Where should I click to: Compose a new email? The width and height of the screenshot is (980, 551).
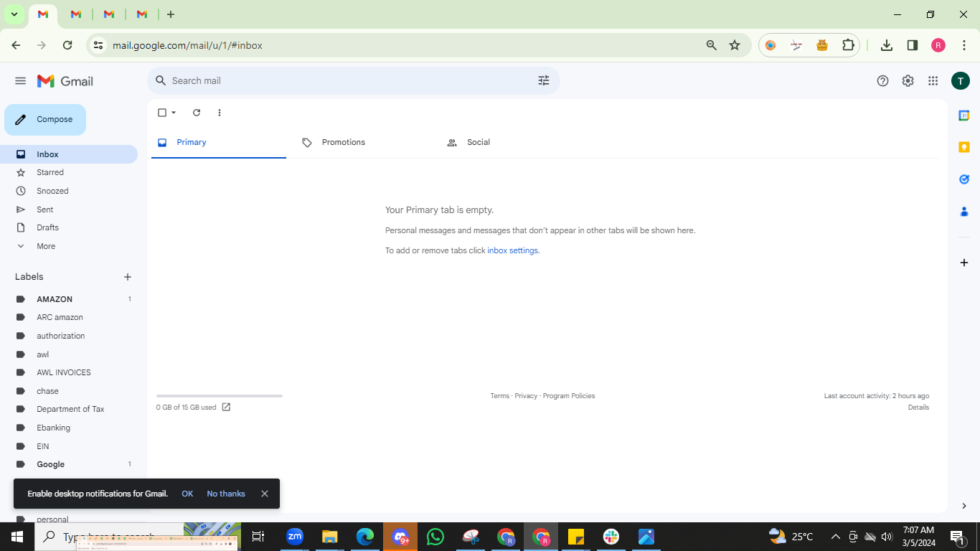tap(45, 120)
